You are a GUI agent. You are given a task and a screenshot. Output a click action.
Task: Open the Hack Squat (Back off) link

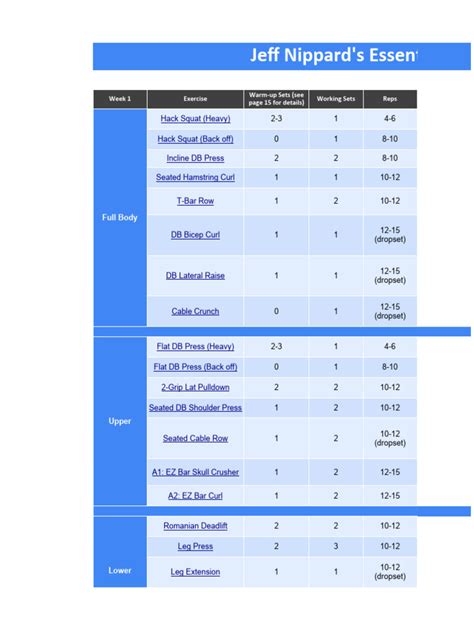tap(195, 139)
